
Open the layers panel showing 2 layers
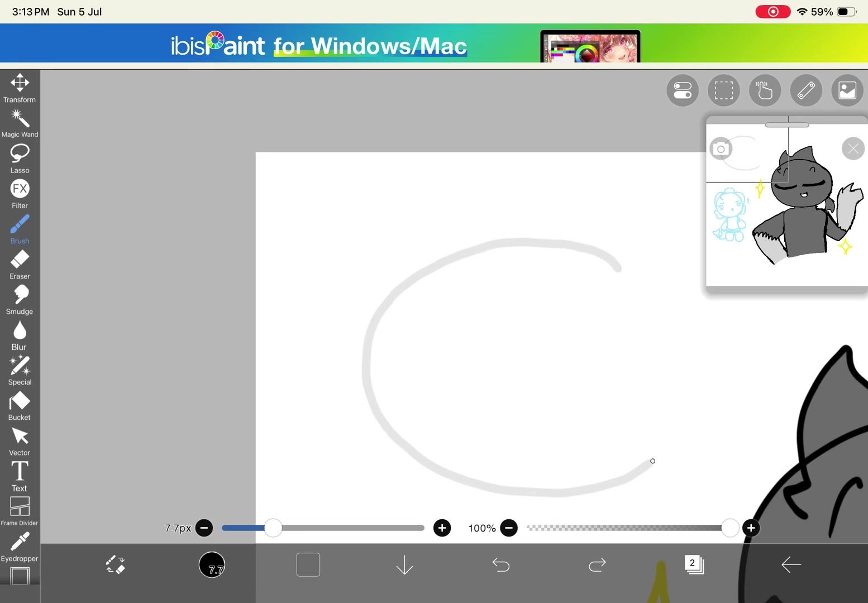[694, 564]
